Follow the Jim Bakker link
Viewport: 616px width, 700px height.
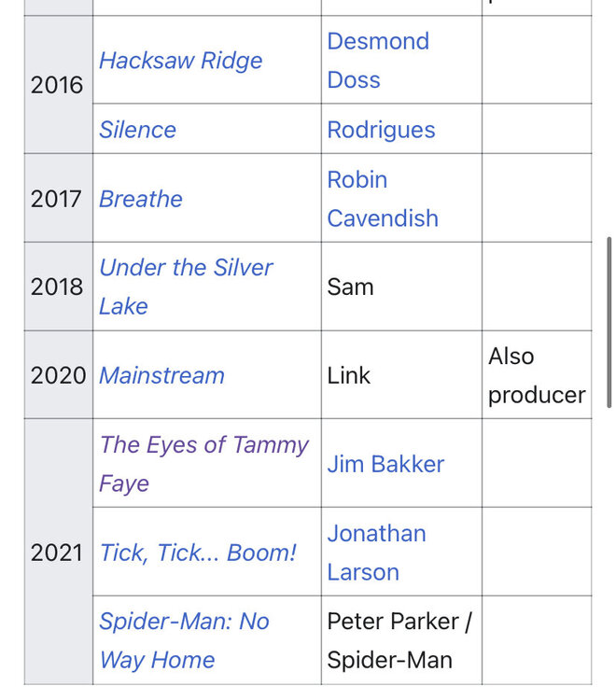385,464
